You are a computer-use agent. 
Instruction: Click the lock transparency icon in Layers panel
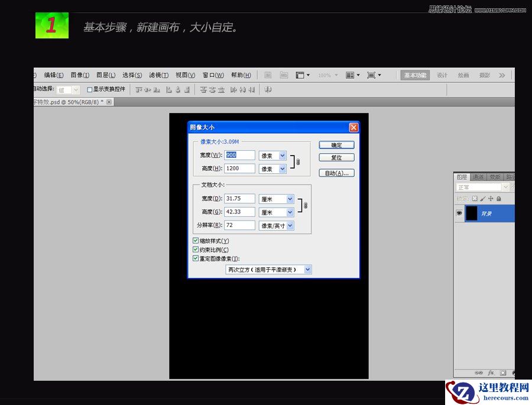(x=475, y=198)
